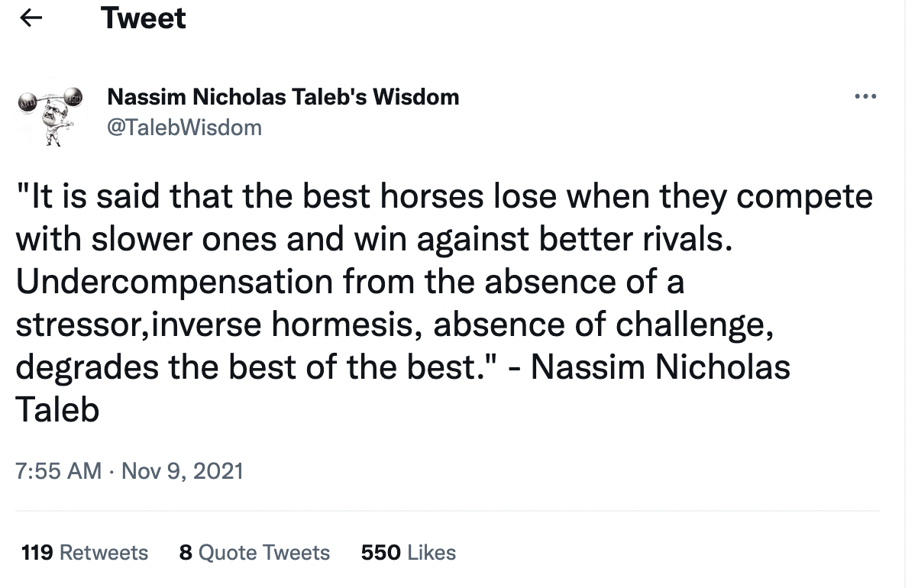Click the number 119 beside Retweets
Image resolution: width=918 pixels, height=588 pixels.
(x=37, y=552)
